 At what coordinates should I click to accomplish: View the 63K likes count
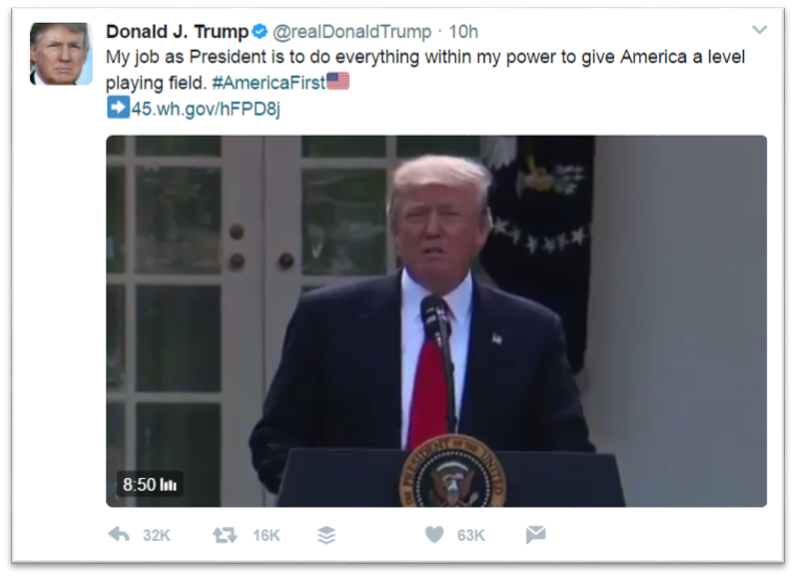471,535
